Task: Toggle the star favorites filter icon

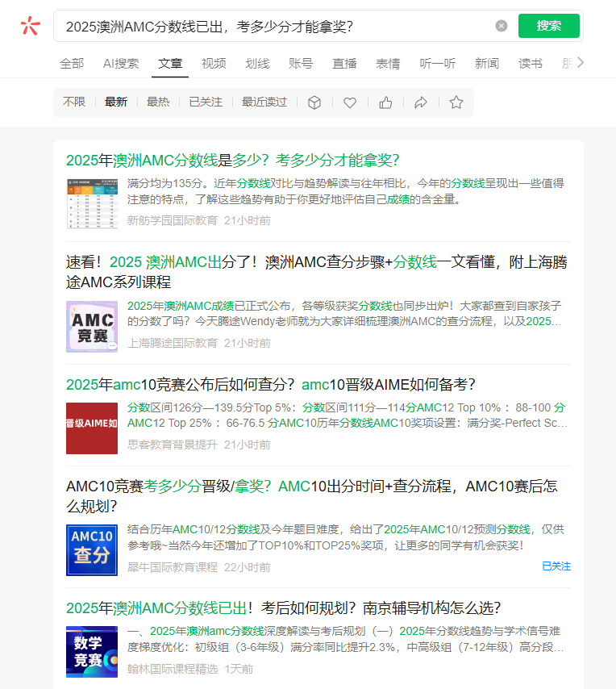Action: click(x=456, y=102)
